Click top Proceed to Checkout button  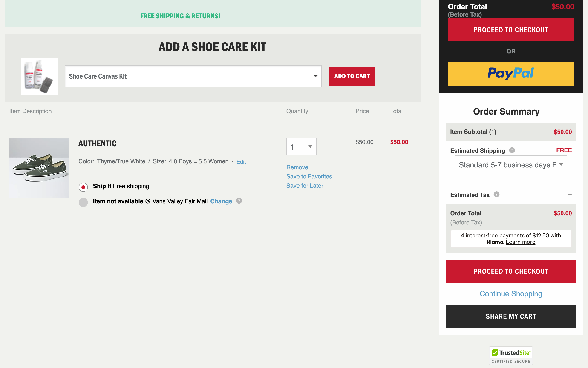click(x=511, y=30)
